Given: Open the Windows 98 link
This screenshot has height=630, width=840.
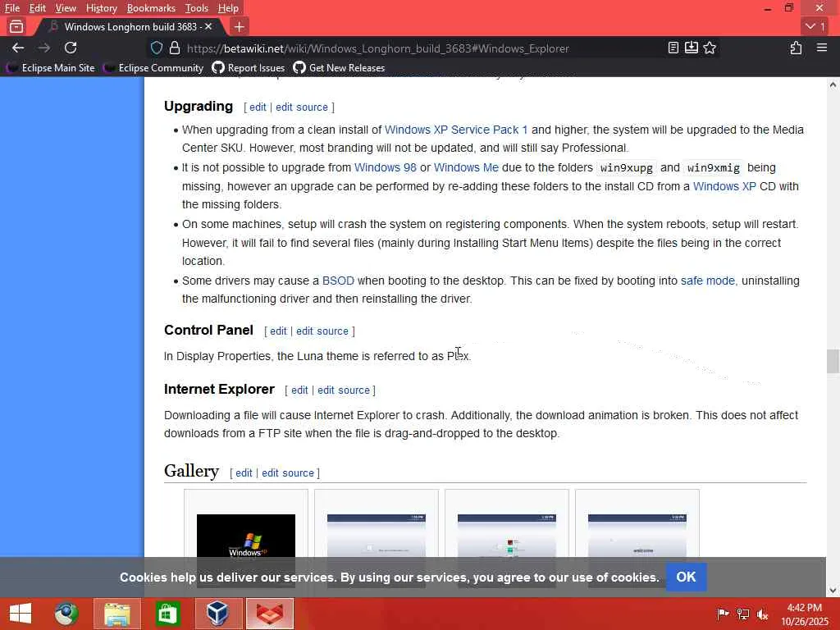Looking at the screenshot, I should [x=386, y=167].
